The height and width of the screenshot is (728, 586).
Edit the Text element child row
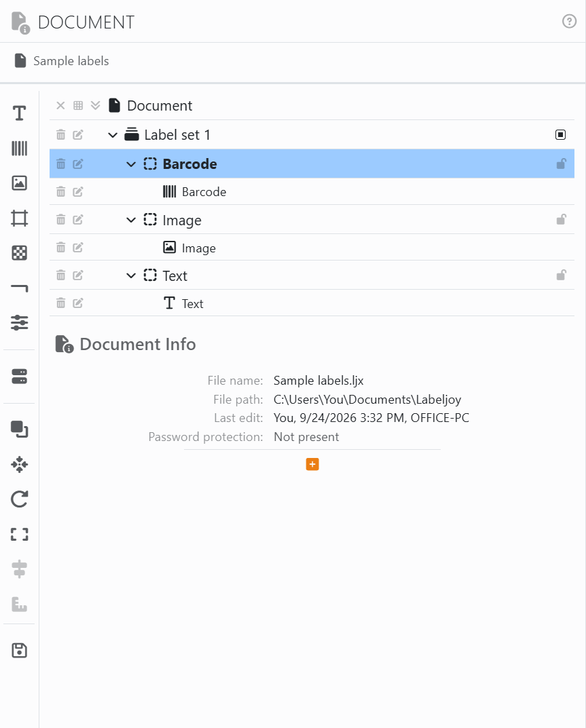pos(78,303)
